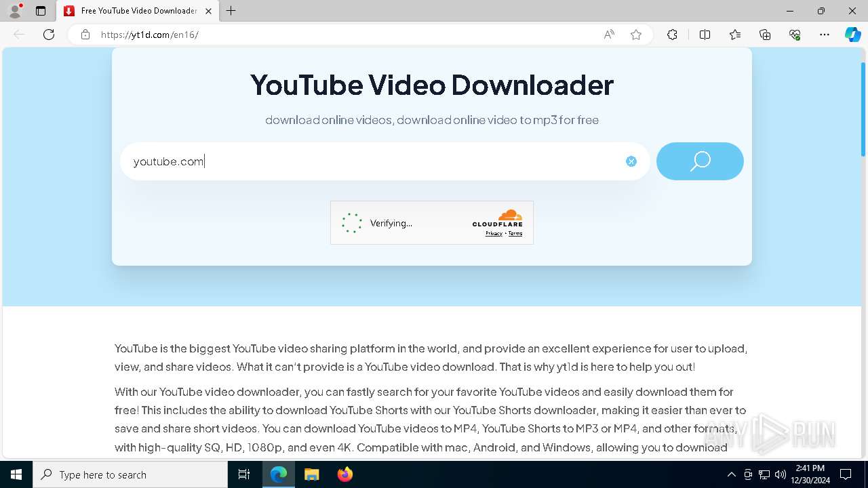868x488 pixels.
Task: Open the clock showing 2:41 PM
Action: [810, 474]
